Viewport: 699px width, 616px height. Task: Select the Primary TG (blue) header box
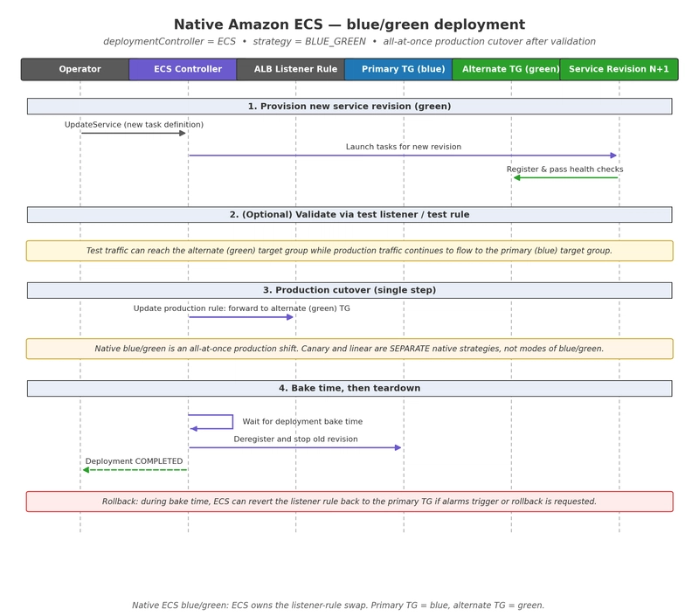[398, 69]
